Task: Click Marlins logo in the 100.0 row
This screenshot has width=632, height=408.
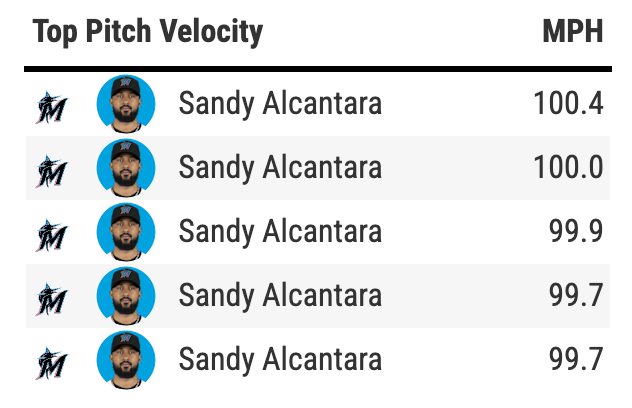Action: 52,172
